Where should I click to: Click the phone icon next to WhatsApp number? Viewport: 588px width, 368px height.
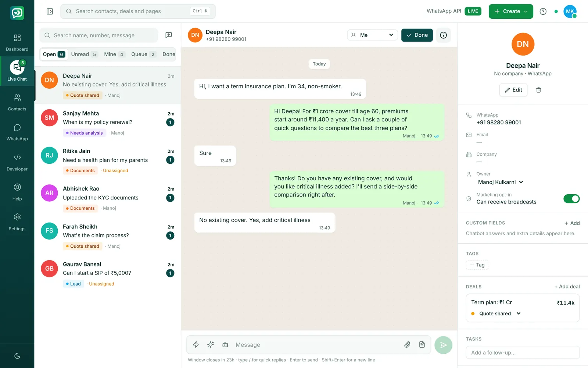[x=469, y=115]
